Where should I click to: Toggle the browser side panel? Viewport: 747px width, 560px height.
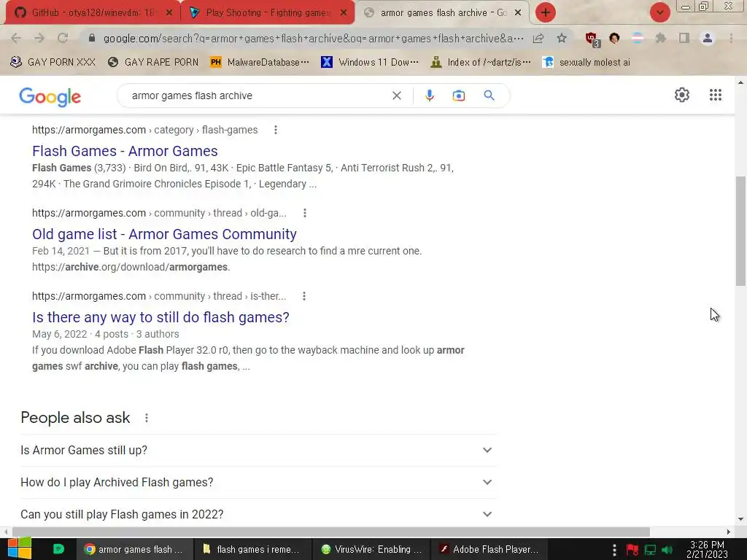coord(684,38)
